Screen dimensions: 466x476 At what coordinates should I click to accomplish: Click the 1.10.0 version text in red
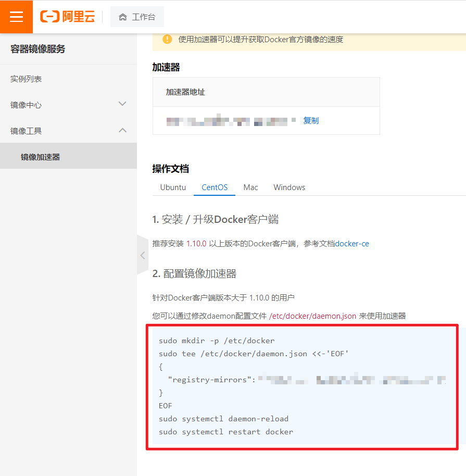196,244
